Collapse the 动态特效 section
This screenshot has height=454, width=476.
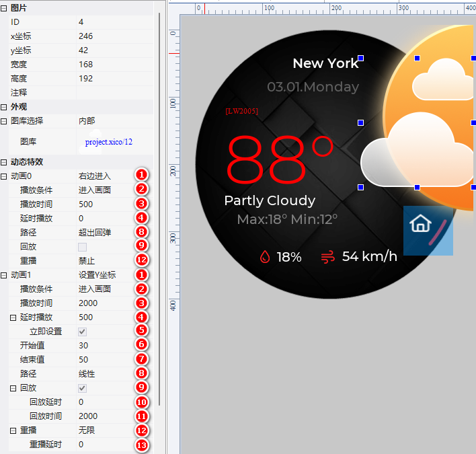coord(4,162)
